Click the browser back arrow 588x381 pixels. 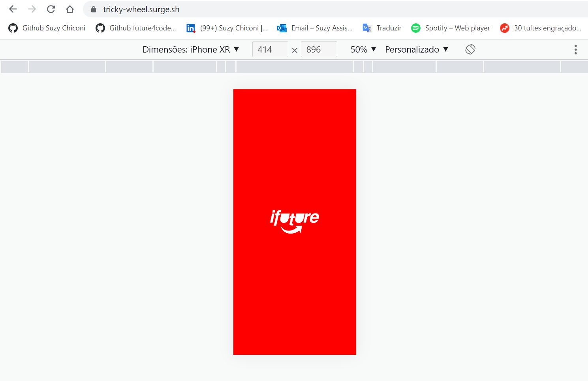tap(13, 9)
